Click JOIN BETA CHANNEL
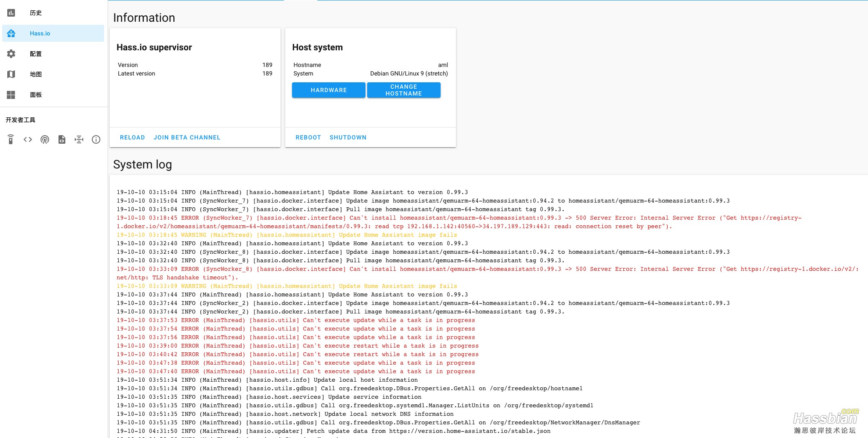The image size is (868, 438). coord(187,137)
